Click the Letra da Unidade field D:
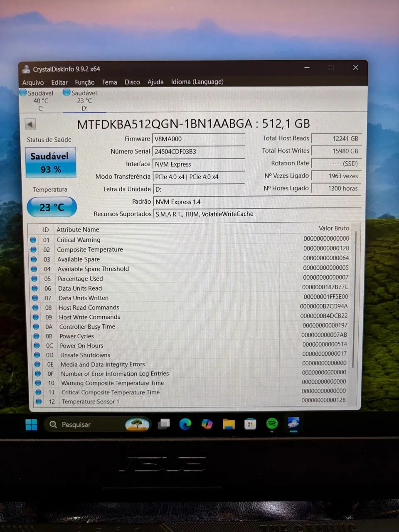The height and width of the screenshot is (532, 399). 199,189
